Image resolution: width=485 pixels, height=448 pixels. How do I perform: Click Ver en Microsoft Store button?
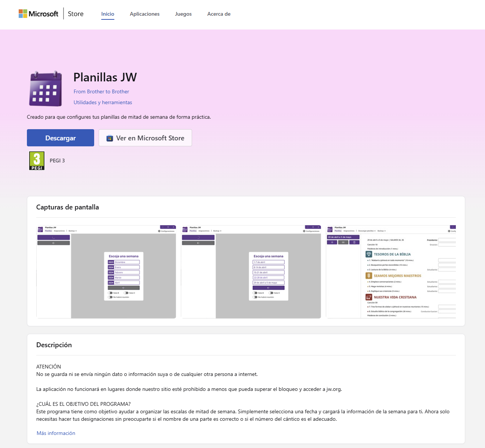(x=145, y=138)
